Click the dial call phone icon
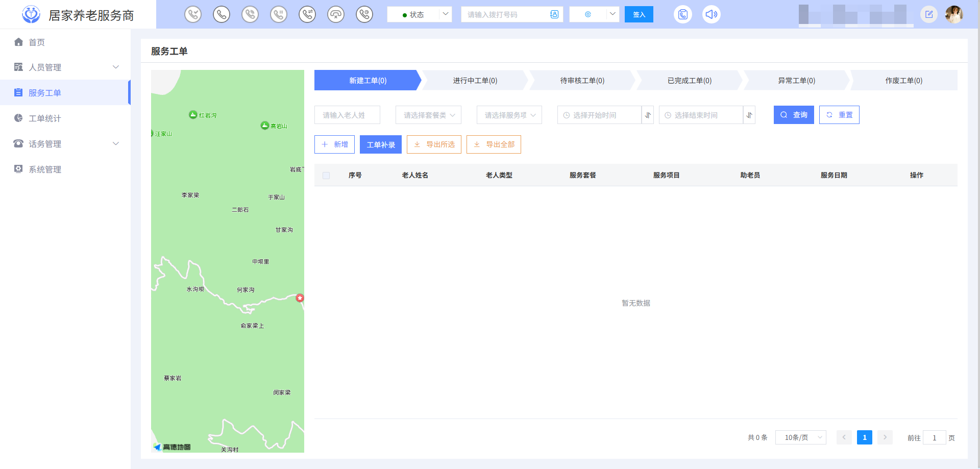The image size is (980, 469). coord(222,14)
